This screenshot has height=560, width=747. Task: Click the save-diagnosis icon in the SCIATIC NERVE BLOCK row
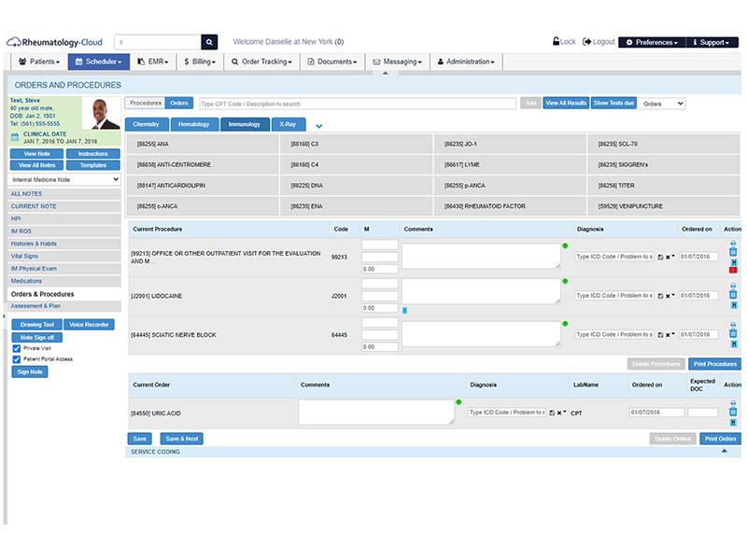tap(660, 335)
